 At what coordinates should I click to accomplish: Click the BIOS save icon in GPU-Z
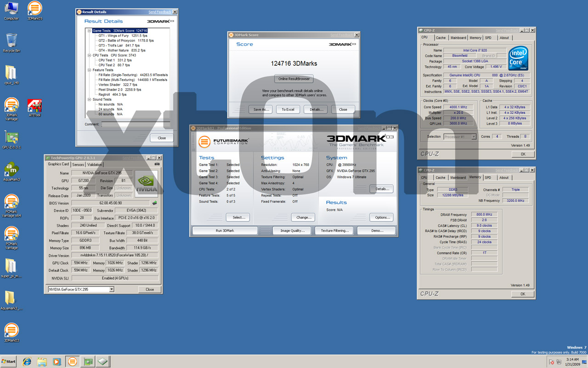tap(155, 203)
